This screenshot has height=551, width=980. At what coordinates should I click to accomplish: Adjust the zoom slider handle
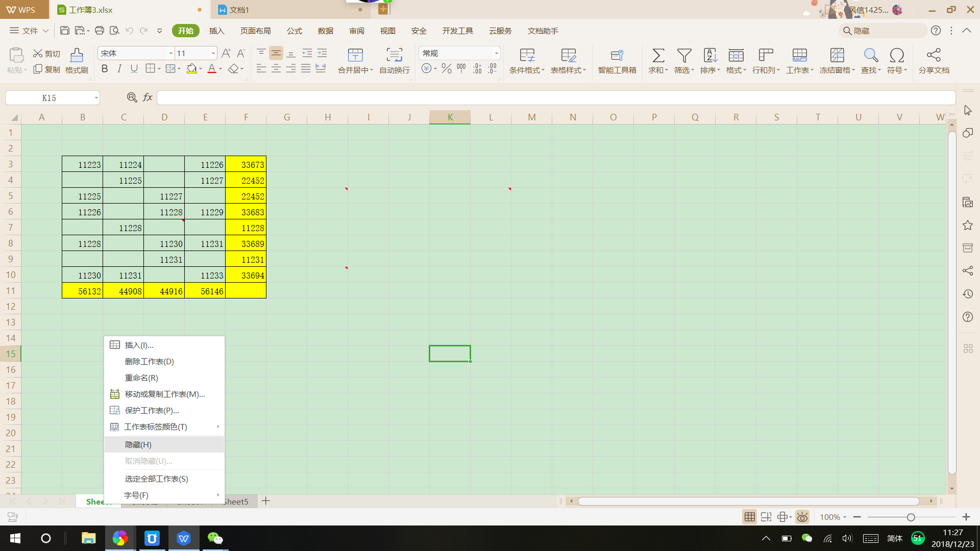[911, 517]
